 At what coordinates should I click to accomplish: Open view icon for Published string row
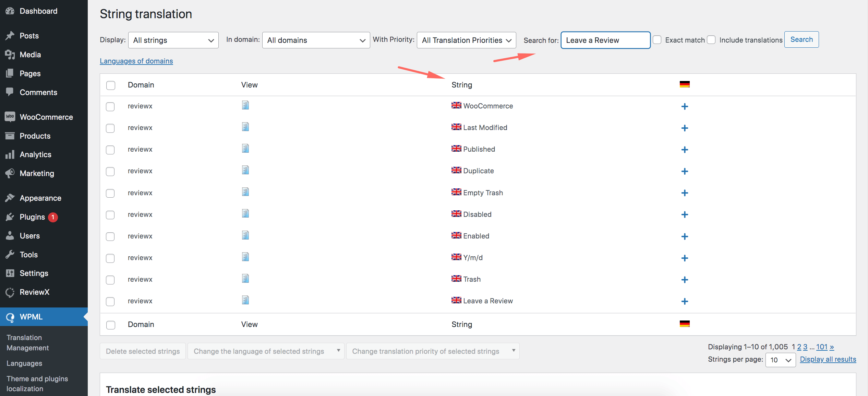coord(245,149)
